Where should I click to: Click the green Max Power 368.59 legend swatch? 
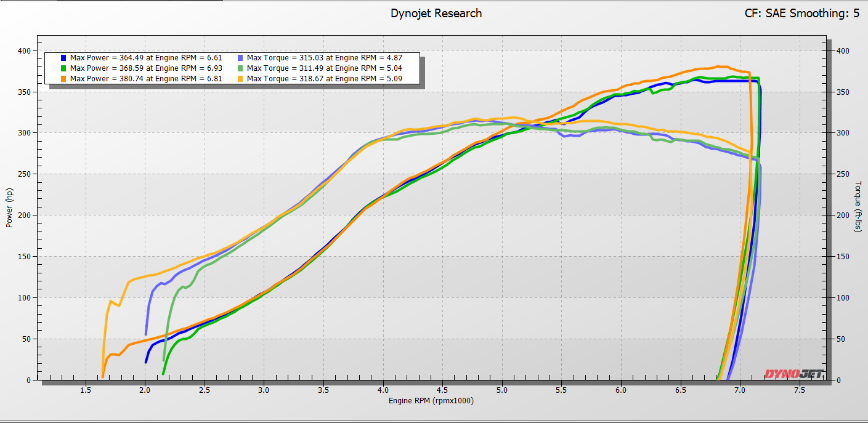click(x=63, y=68)
